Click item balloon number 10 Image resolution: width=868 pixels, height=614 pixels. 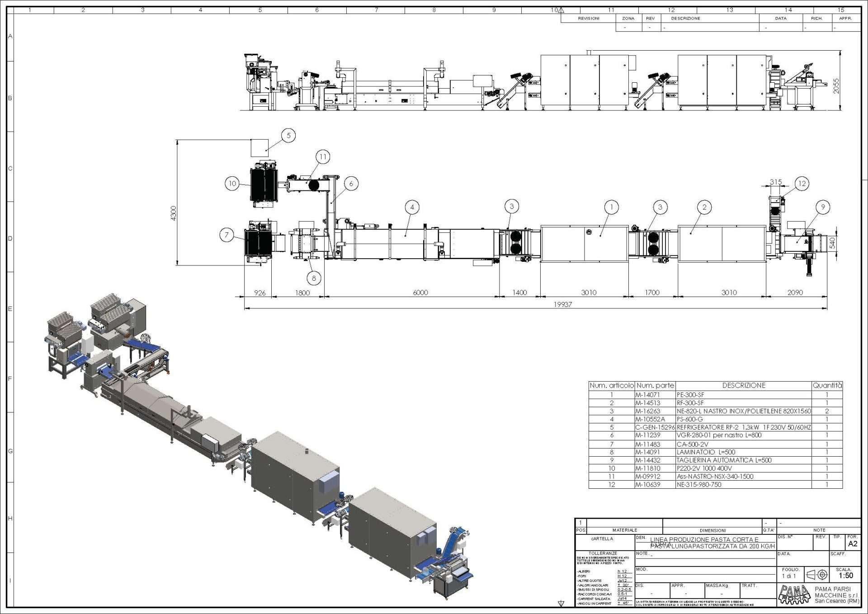point(232,183)
